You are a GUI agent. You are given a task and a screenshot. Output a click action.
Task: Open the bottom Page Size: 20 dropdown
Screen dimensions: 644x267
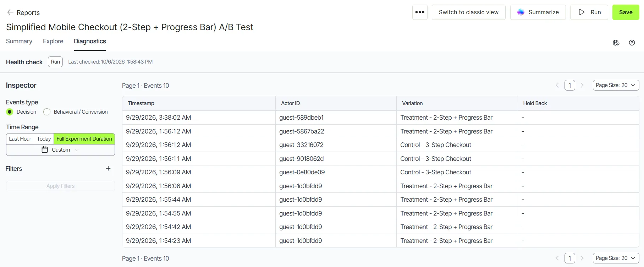pos(616,258)
